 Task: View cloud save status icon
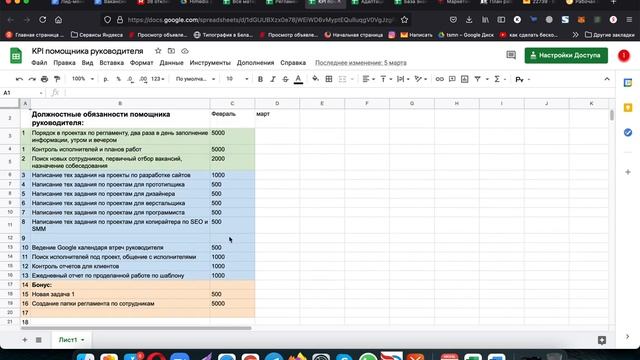coord(185,51)
